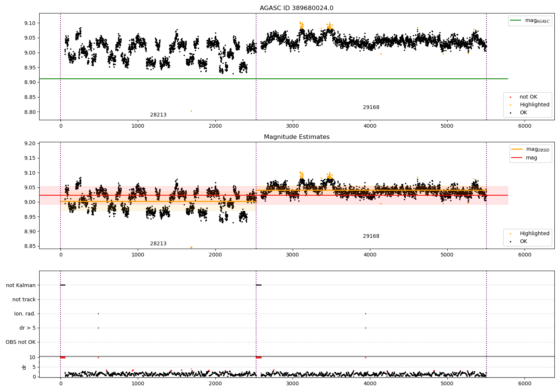Click the orange line swatch beside mag OBSID

tap(517, 149)
